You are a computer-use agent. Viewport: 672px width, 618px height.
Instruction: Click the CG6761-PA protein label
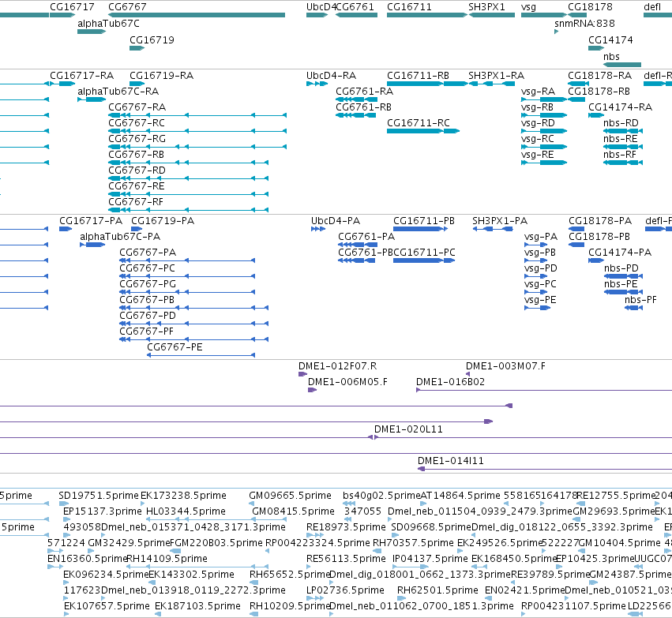pyautogui.click(x=366, y=237)
